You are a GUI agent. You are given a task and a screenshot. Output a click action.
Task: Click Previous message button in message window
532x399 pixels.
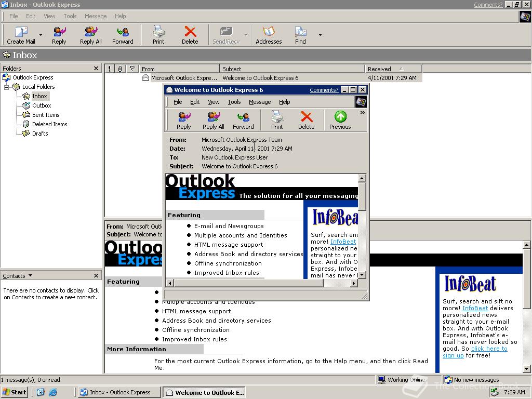pos(340,121)
